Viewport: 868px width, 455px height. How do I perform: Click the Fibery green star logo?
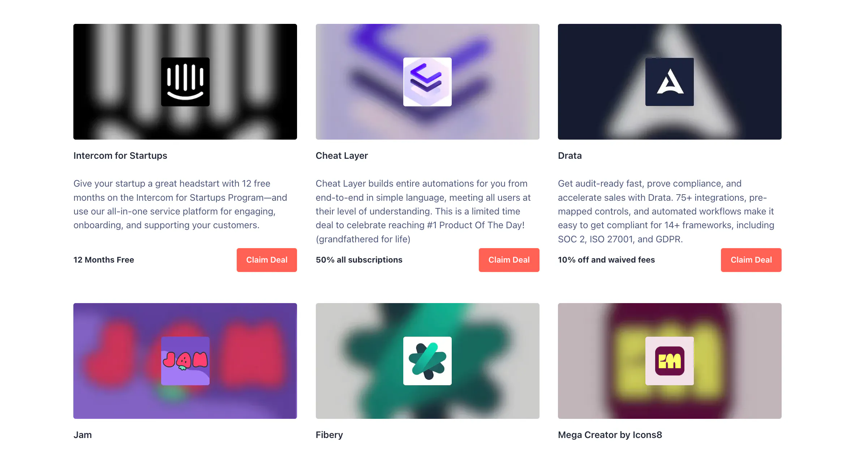(x=427, y=361)
